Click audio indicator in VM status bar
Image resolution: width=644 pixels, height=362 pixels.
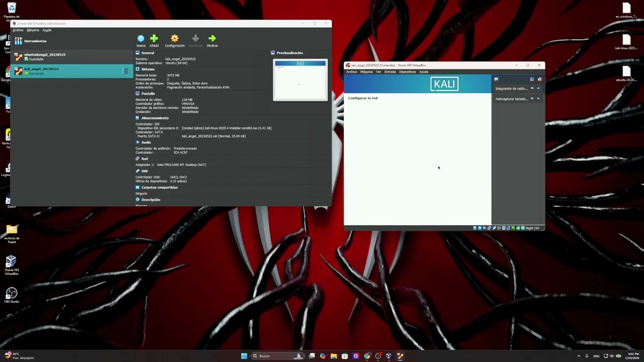485,228
